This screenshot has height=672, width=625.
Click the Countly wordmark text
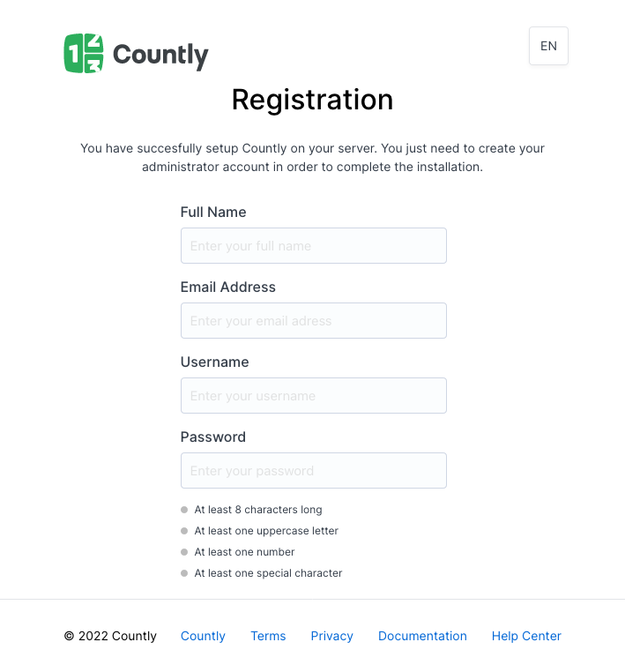pos(160,55)
